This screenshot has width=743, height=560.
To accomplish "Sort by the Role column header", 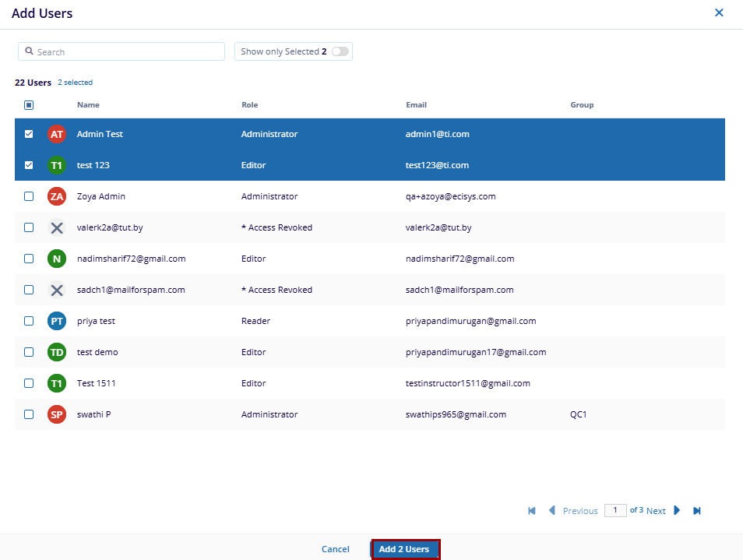I will pos(249,105).
